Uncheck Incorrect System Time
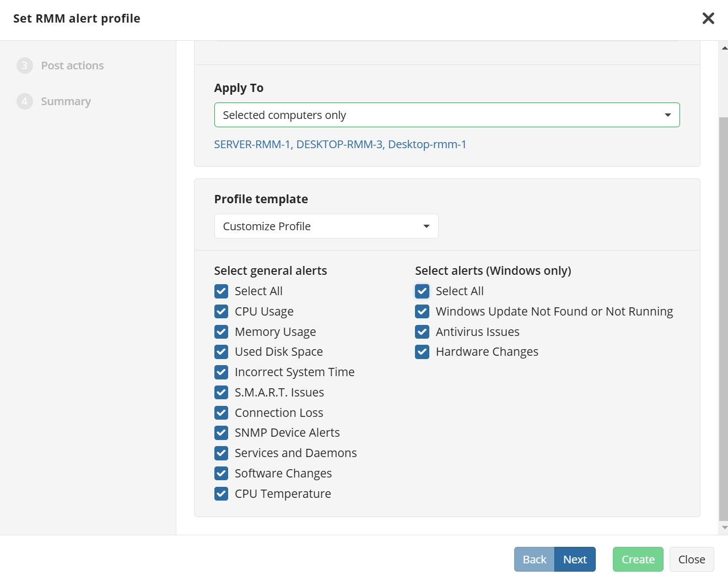This screenshot has height=581, width=728. click(x=221, y=372)
